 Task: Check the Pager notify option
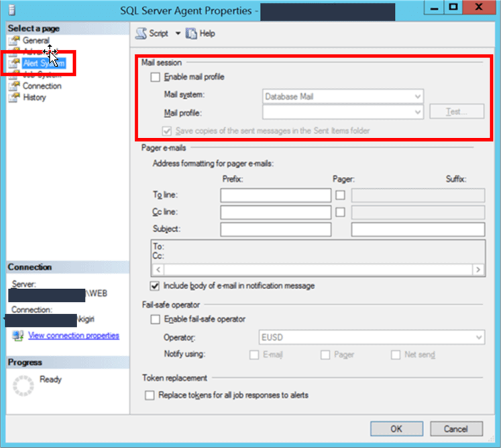click(325, 355)
